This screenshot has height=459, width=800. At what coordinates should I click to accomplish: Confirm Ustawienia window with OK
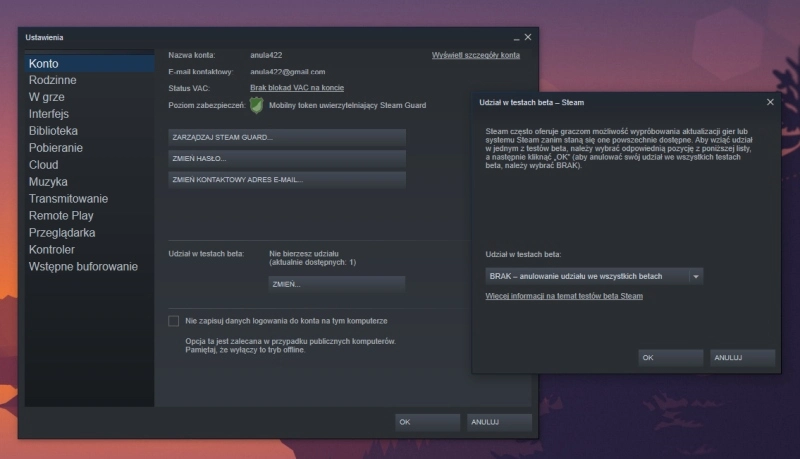428,422
